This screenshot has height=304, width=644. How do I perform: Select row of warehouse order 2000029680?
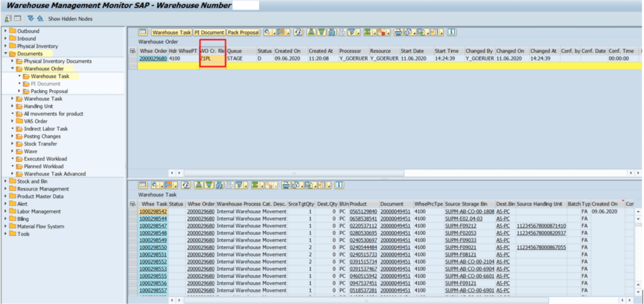(x=133, y=59)
